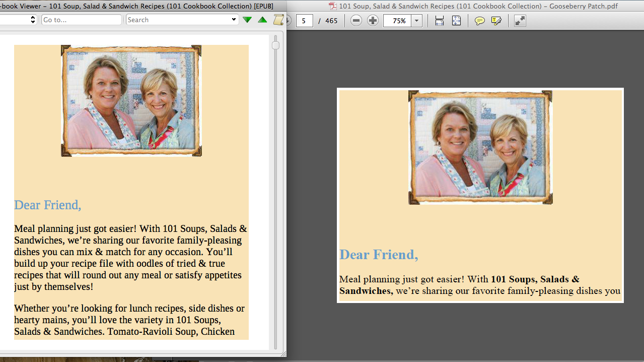Click the green Find previous up arrow

[262, 20]
